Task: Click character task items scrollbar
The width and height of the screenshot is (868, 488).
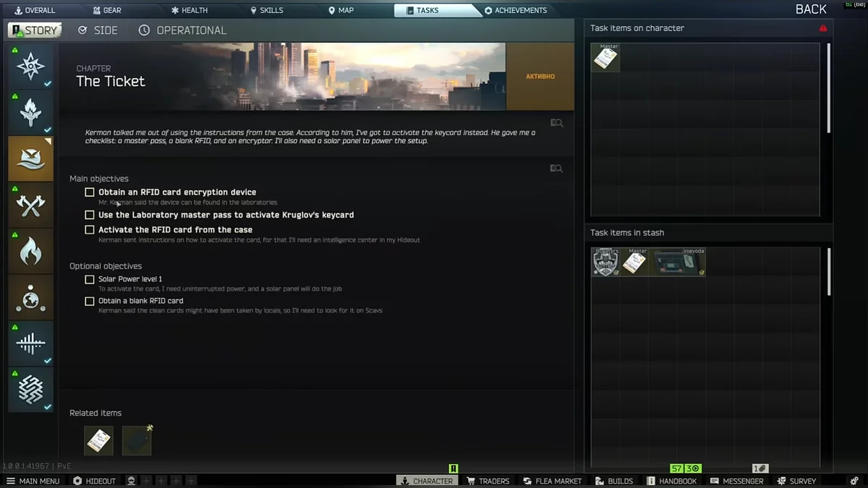Action: [829, 88]
